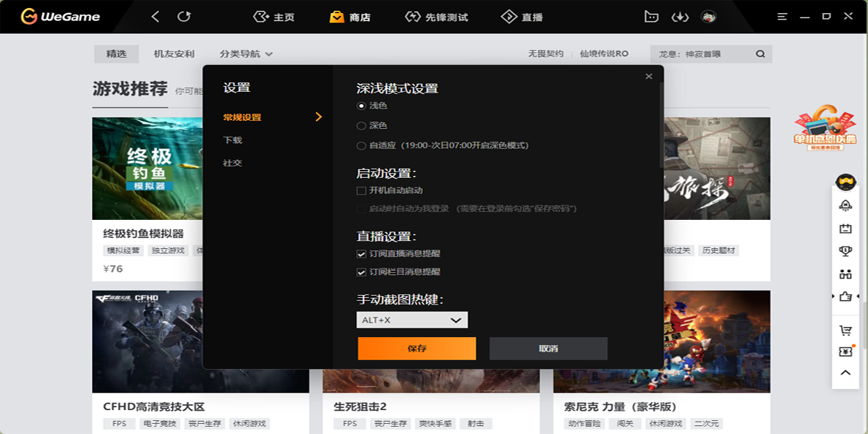The width and height of the screenshot is (868, 434).
Task: Switch to the 商店 store tab
Action: coord(349,17)
